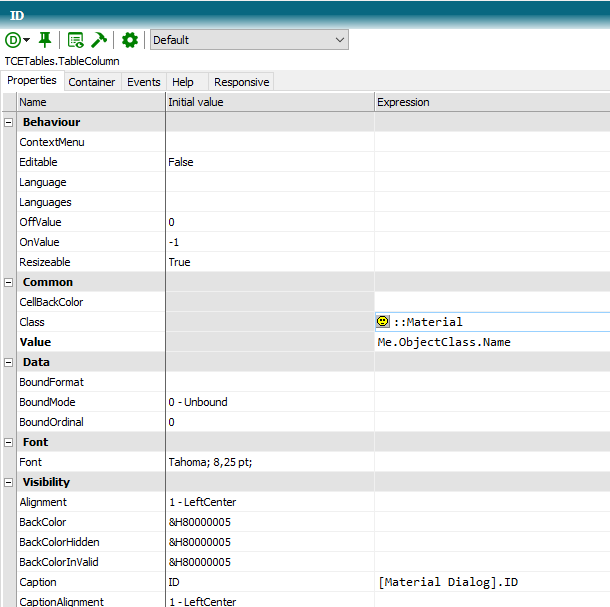Screen dimensions: 610x607
Task: Select the Editable value False
Action: pos(270,162)
